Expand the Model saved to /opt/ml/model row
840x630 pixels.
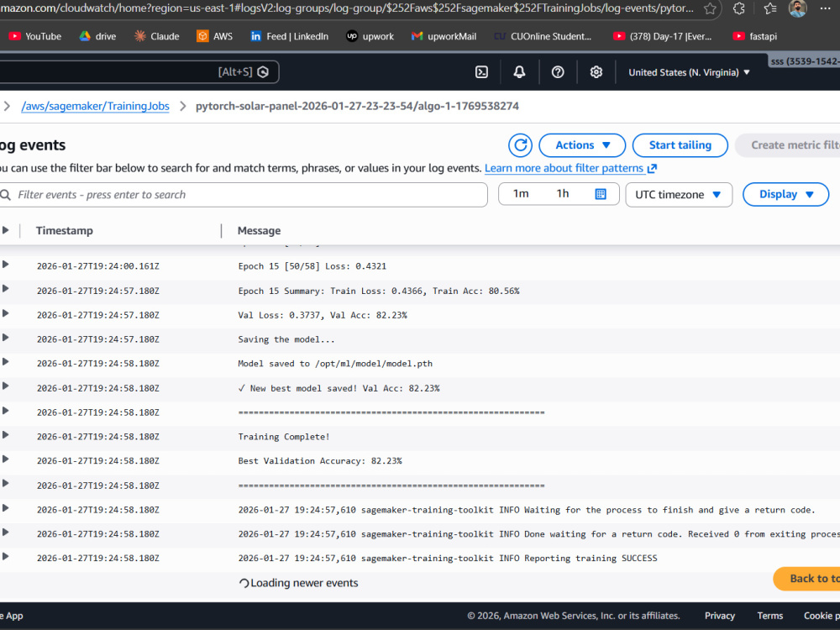click(x=5, y=362)
